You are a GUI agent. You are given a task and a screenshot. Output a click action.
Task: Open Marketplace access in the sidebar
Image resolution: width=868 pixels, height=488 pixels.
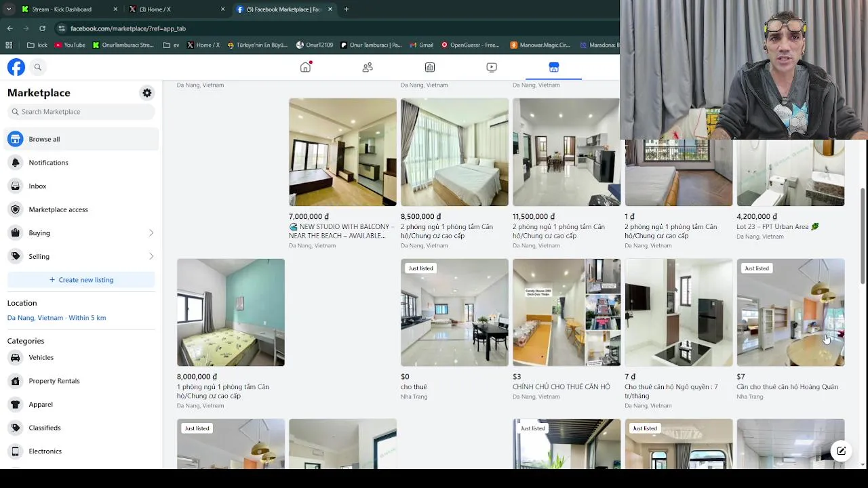(x=81, y=209)
